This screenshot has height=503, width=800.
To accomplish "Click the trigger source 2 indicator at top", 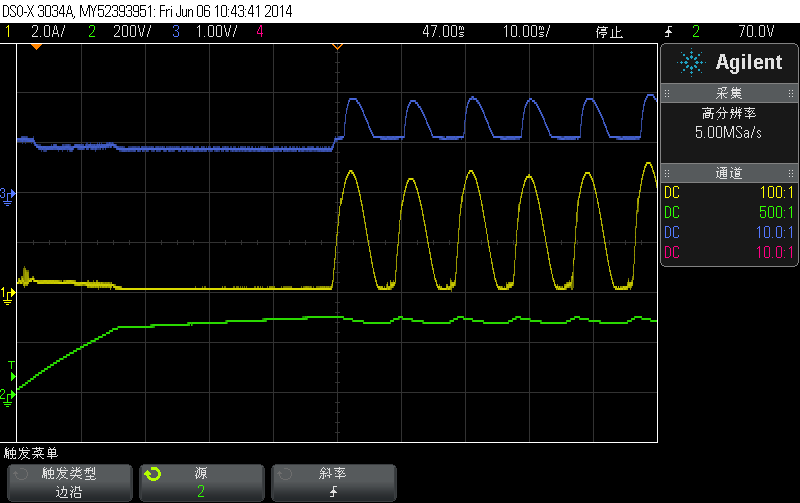I will click(x=696, y=32).
